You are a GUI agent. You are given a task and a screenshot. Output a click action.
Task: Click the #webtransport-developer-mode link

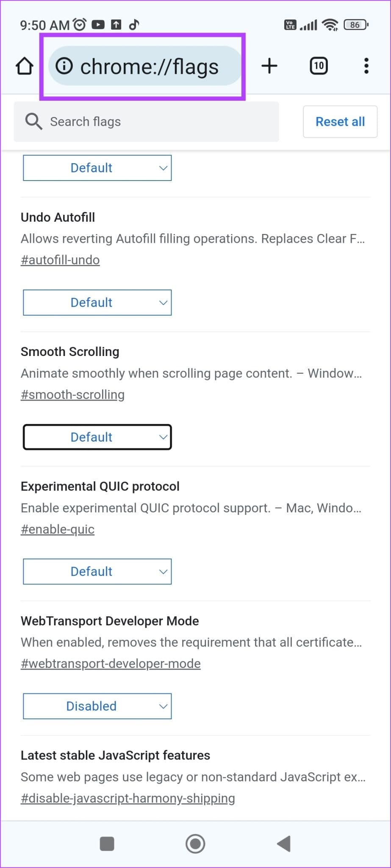pos(111,664)
